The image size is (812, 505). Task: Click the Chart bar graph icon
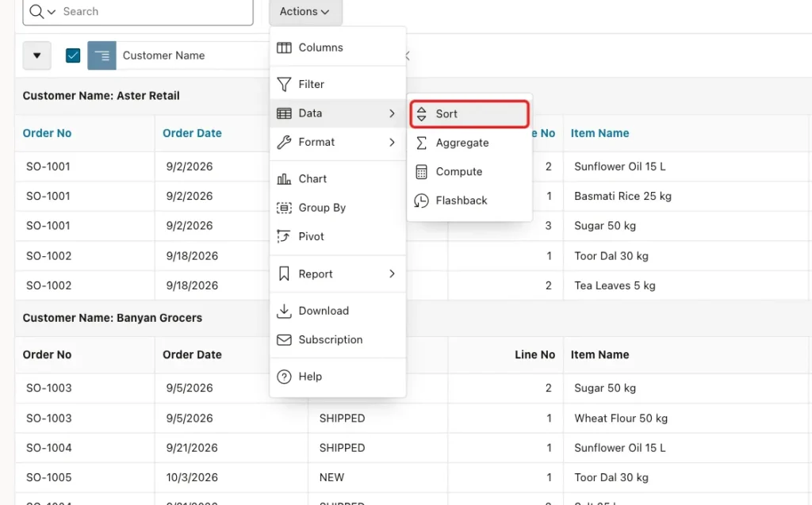[284, 179]
